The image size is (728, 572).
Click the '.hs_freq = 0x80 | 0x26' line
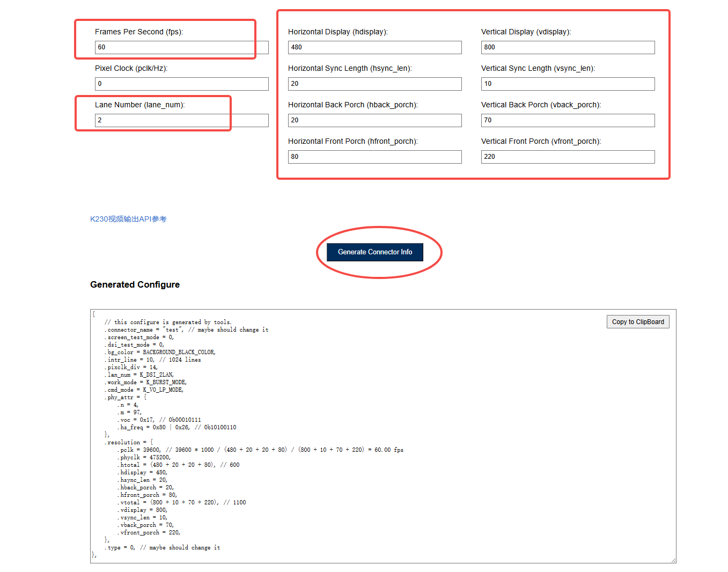pyautogui.click(x=177, y=428)
